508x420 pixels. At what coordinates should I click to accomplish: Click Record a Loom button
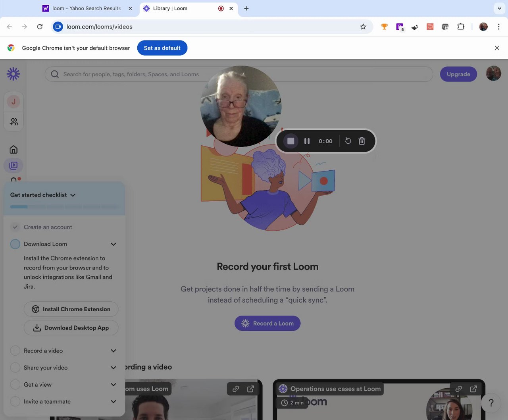pyautogui.click(x=267, y=323)
